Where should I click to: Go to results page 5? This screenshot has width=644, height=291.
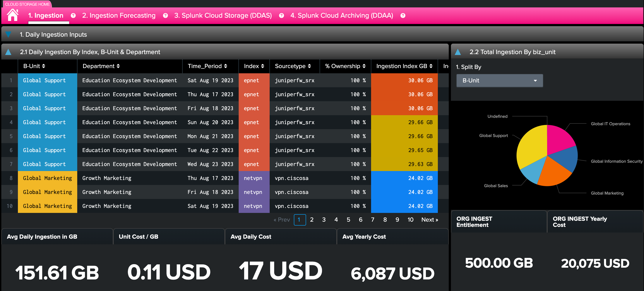[x=348, y=219]
